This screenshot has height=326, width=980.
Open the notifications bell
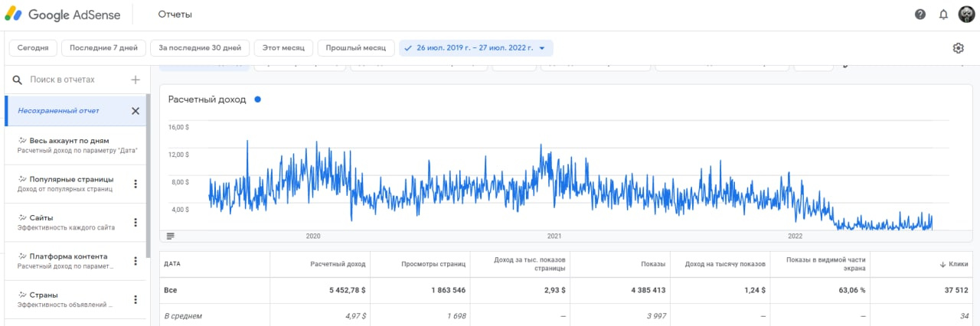(943, 15)
